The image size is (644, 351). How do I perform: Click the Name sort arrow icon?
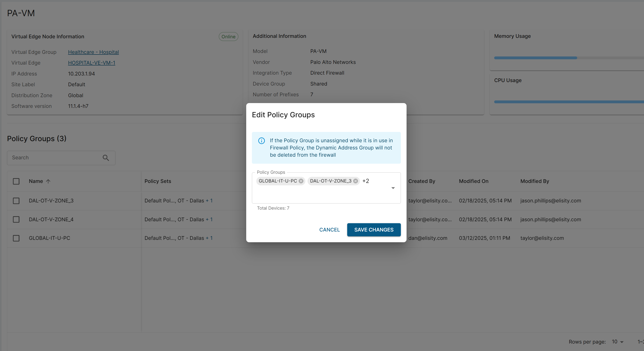(48, 181)
